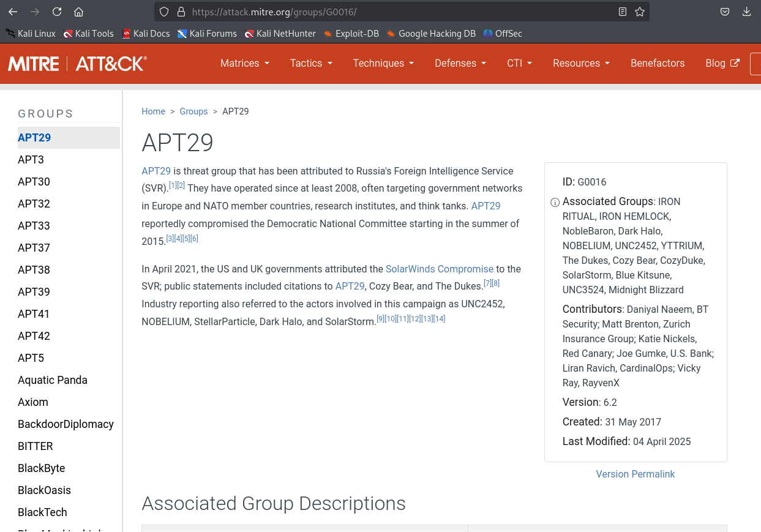Click the URL address bar field
This screenshot has height=532, width=761.
pyautogui.click(x=398, y=12)
